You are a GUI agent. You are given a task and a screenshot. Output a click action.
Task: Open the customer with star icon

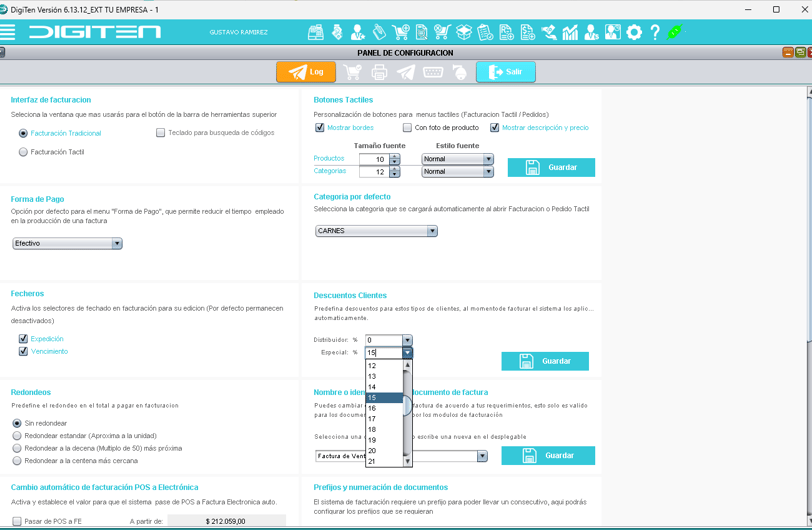pos(357,32)
